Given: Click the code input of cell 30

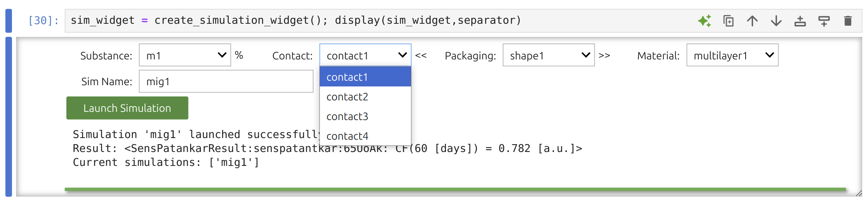Looking at the screenshot, I should [370, 20].
